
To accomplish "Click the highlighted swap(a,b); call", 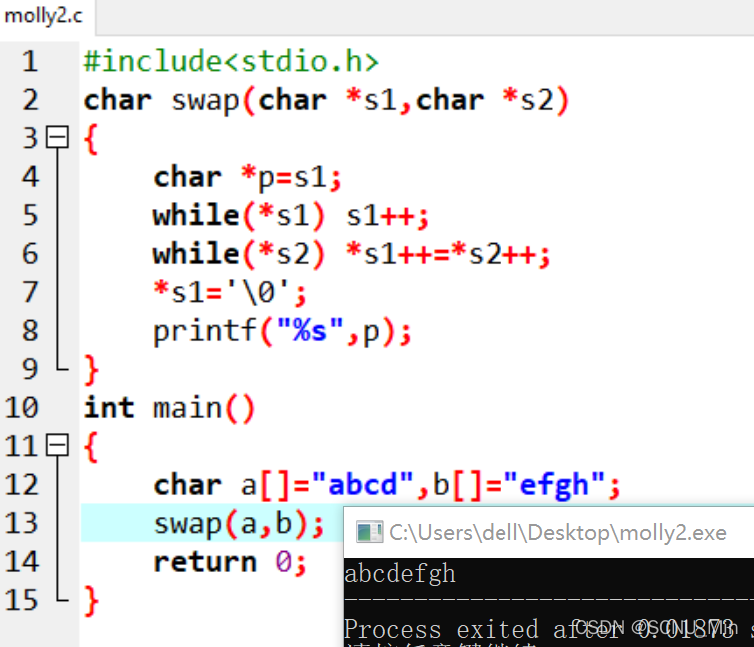I will pos(239,523).
